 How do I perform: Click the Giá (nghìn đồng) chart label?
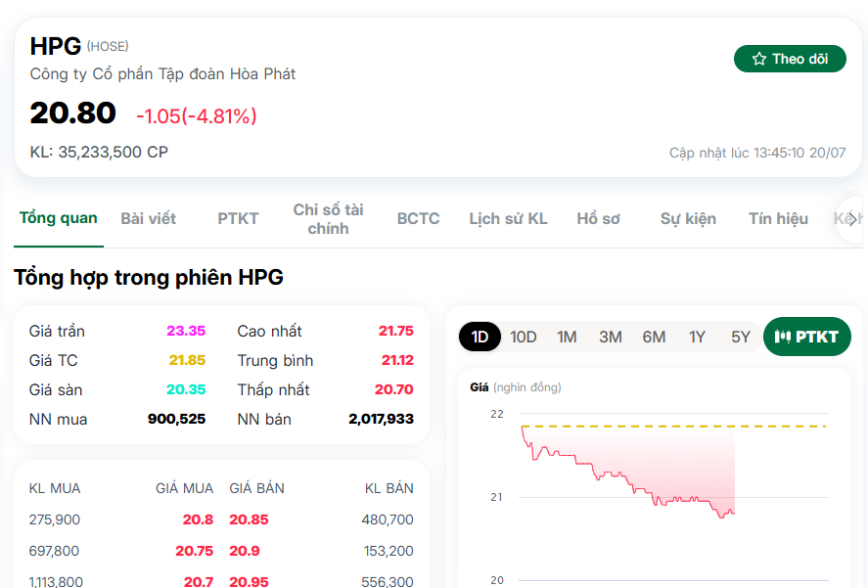(516, 387)
